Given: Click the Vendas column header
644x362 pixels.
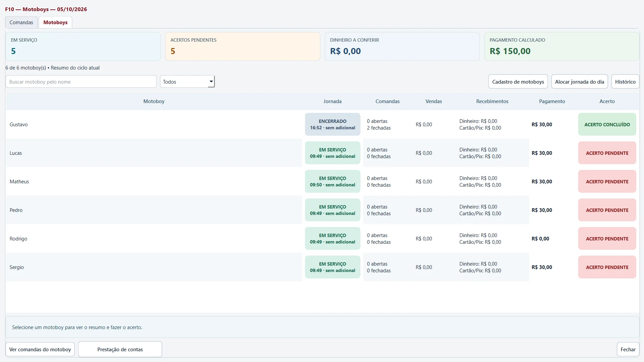Looking at the screenshot, I should [434, 101].
